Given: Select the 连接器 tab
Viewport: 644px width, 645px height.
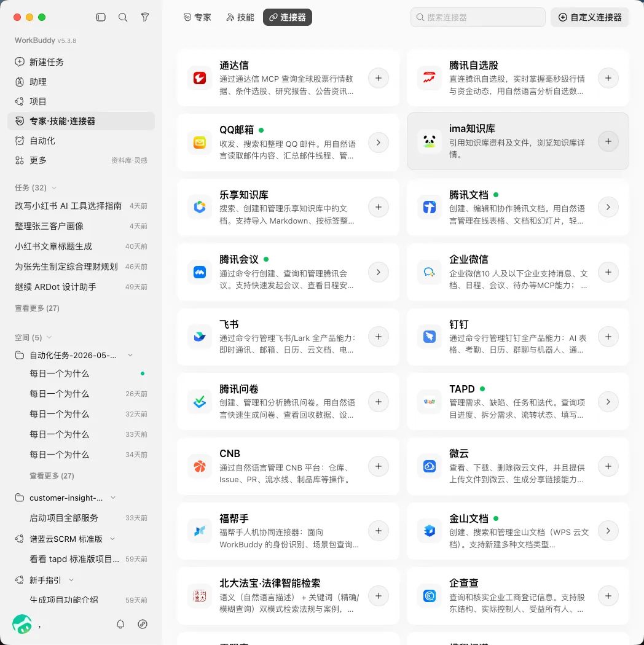Looking at the screenshot, I should (x=287, y=17).
